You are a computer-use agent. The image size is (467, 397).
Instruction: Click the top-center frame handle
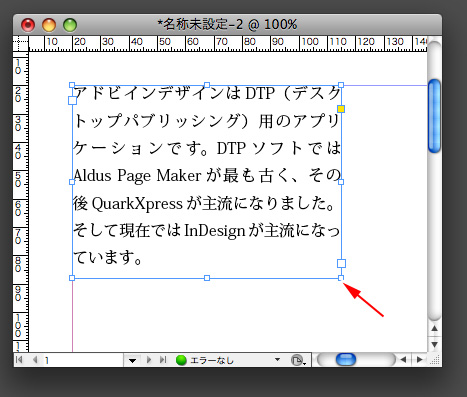click(207, 85)
